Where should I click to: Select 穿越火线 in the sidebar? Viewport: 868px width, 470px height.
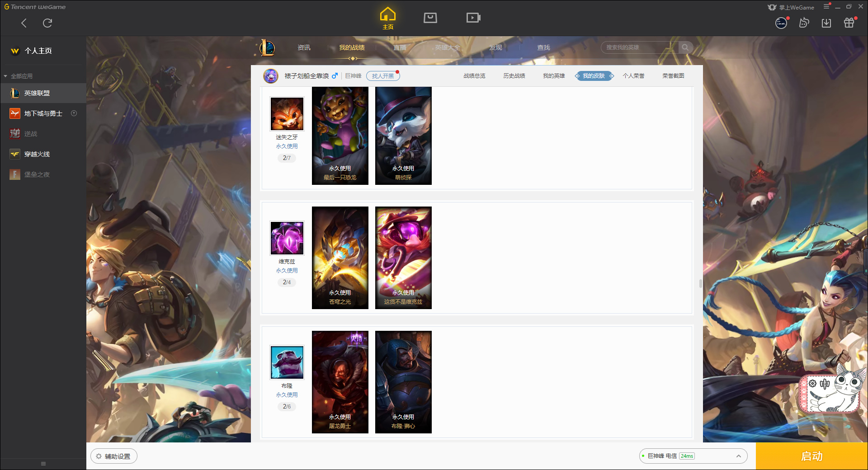(x=43, y=154)
